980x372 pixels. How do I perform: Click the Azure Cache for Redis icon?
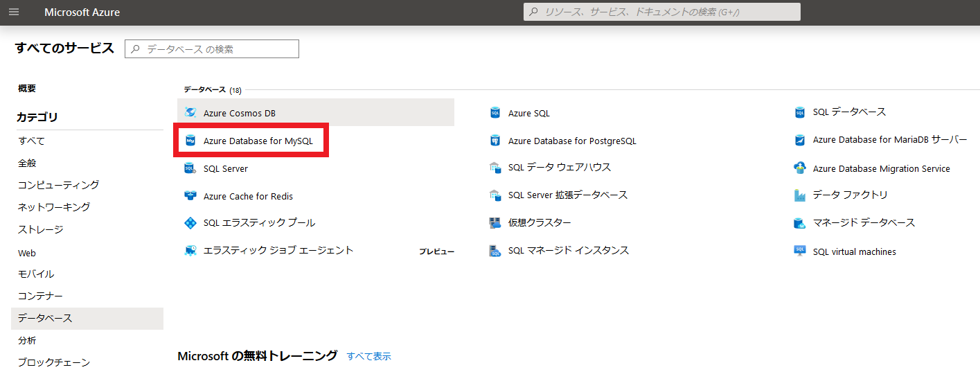pyautogui.click(x=190, y=196)
